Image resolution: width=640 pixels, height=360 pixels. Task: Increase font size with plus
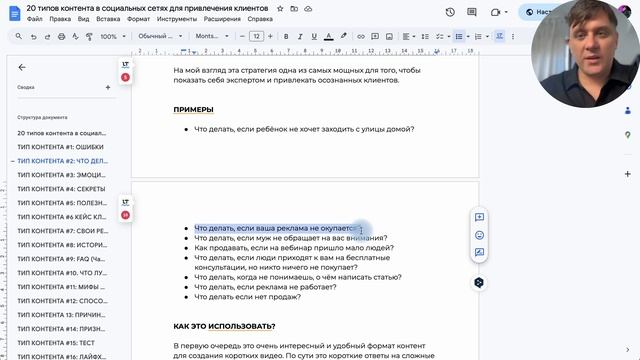tap(270, 36)
